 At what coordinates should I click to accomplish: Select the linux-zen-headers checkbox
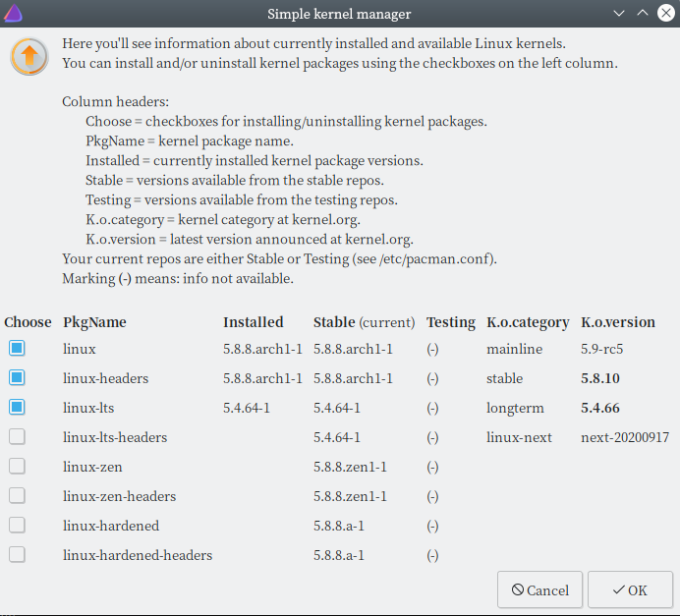[17, 496]
